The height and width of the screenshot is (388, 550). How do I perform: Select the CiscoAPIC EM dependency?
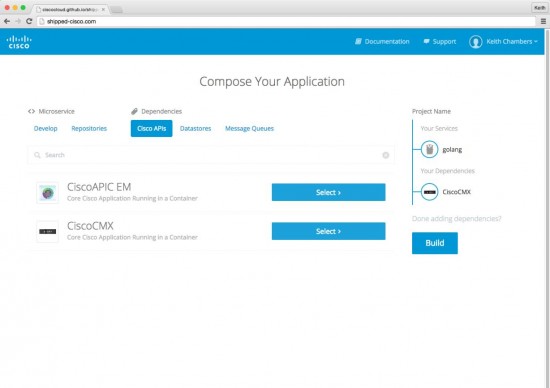coord(328,192)
